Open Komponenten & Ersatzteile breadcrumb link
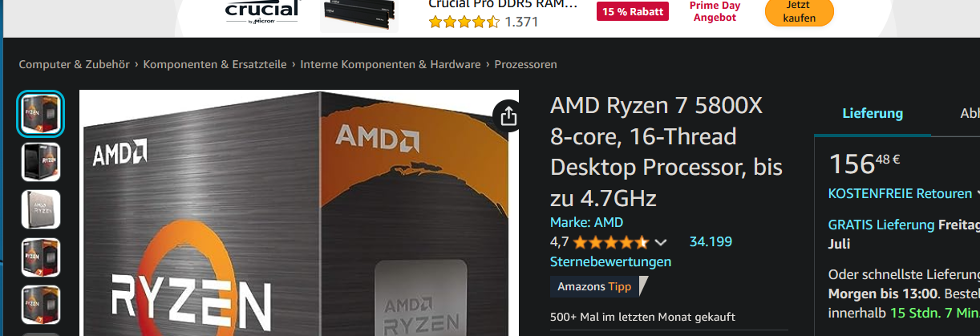 pyautogui.click(x=215, y=64)
